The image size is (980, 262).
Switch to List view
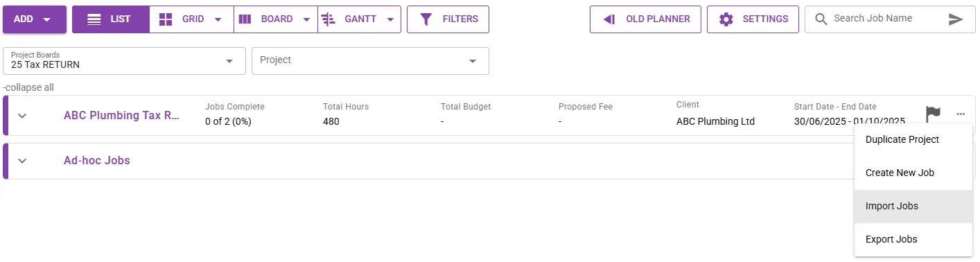coord(111,19)
